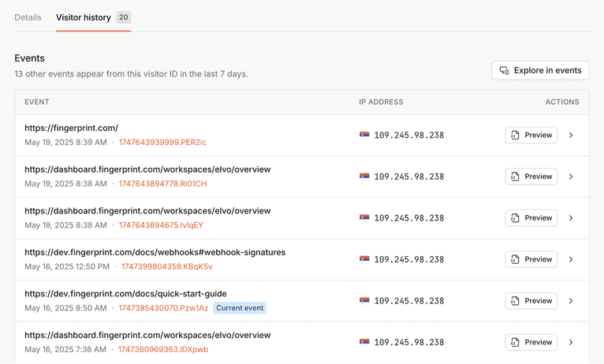This screenshot has width=604, height=364.
Task: Open request ID 1747643939999.PER2ic link
Action: tap(162, 143)
